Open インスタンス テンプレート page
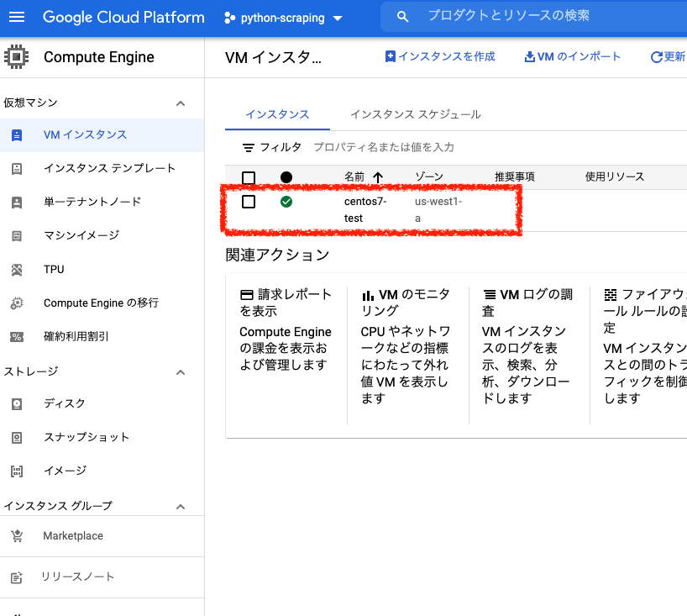The width and height of the screenshot is (687, 616). (109, 168)
